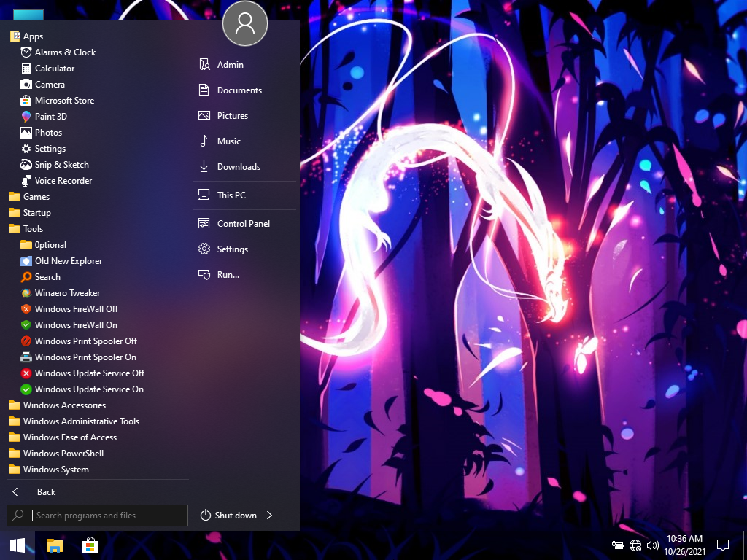Image resolution: width=747 pixels, height=560 pixels.
Task: Launch the Calculator app icon
Action: tap(26, 69)
